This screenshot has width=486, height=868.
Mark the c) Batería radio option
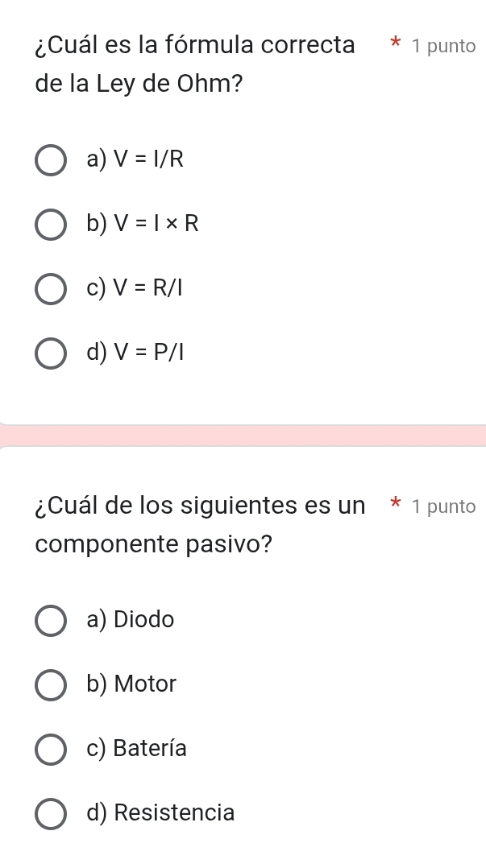51,749
